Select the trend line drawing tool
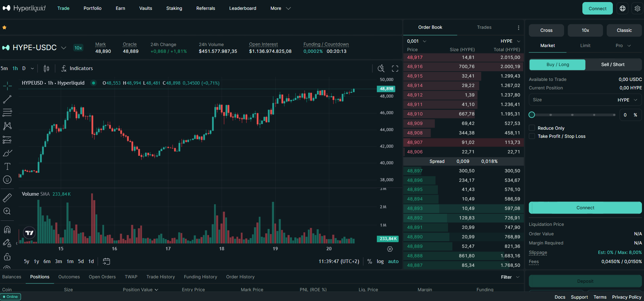The image size is (644, 301). [x=7, y=100]
